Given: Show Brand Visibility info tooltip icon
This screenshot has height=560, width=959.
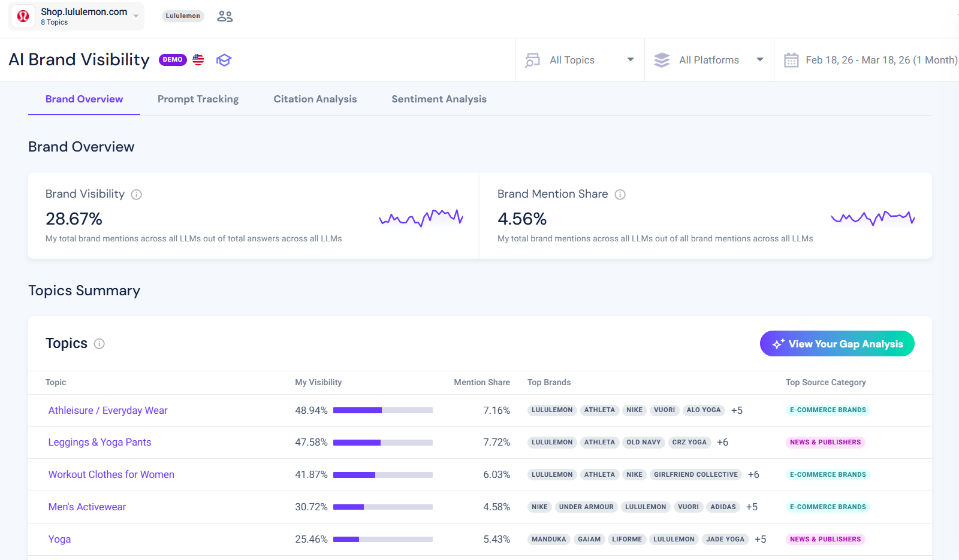Looking at the screenshot, I should coord(137,195).
